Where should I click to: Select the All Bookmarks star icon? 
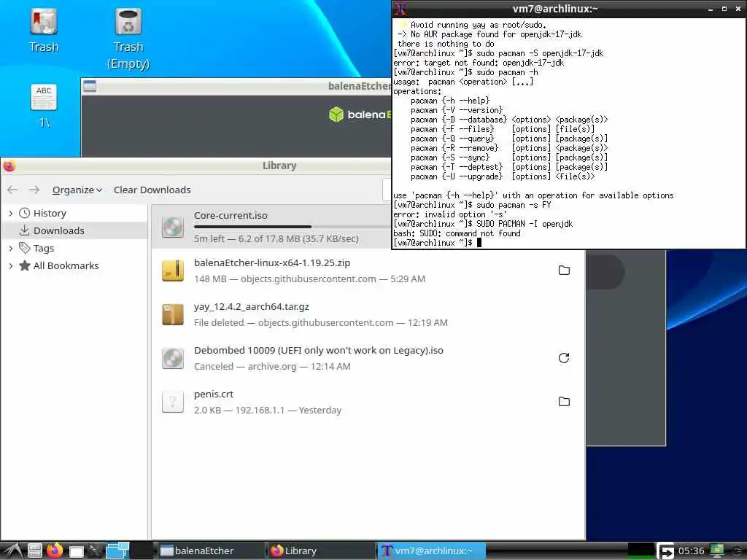(24, 265)
